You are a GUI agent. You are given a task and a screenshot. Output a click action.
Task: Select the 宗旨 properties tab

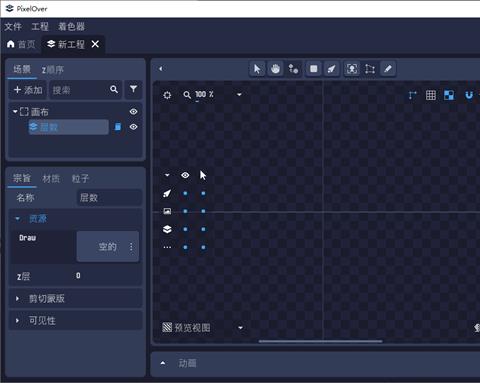click(x=22, y=179)
